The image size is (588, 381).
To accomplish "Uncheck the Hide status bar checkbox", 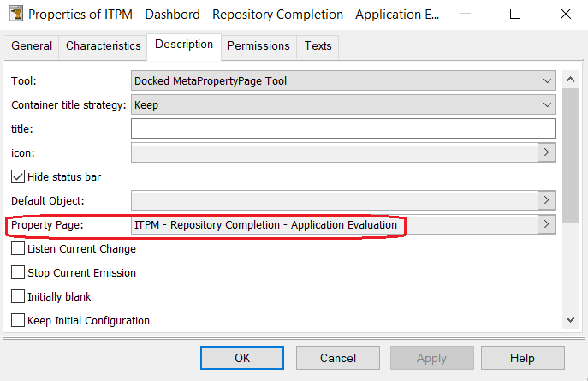I will pyautogui.click(x=18, y=176).
